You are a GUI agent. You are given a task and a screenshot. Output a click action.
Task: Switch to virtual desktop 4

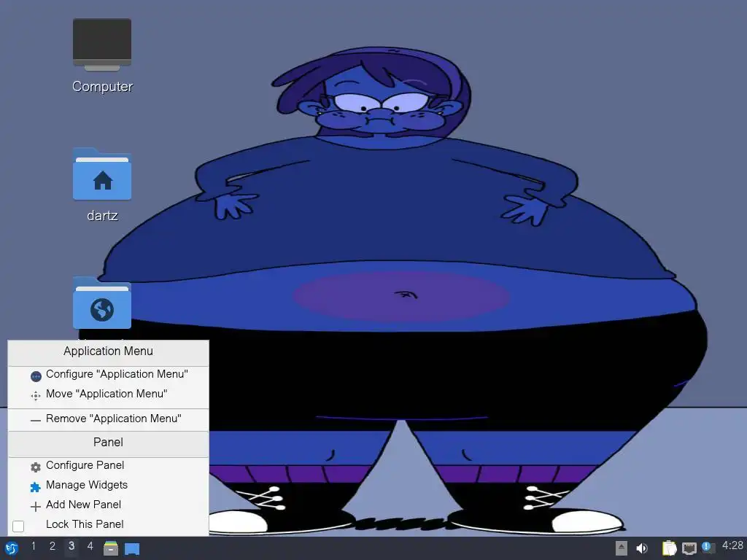point(90,546)
